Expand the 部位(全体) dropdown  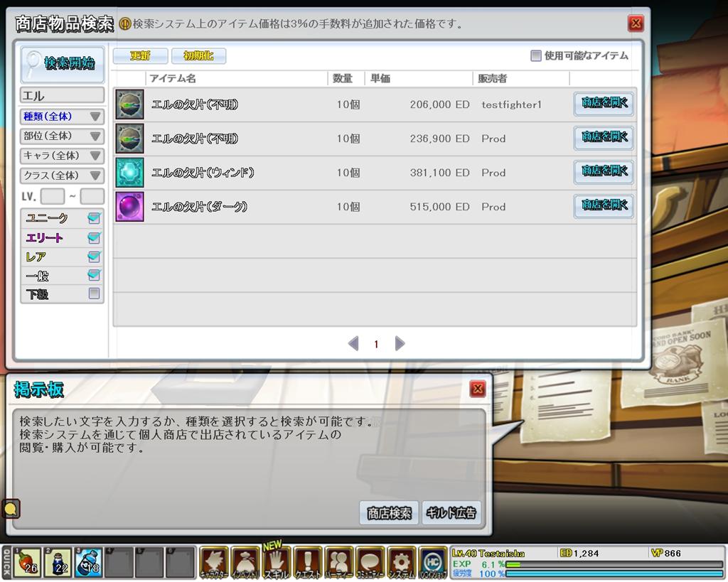(62, 136)
